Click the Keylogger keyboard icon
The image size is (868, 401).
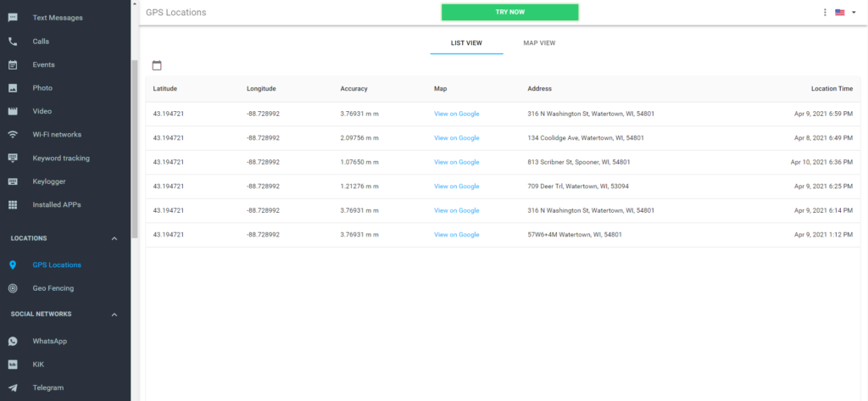click(13, 181)
